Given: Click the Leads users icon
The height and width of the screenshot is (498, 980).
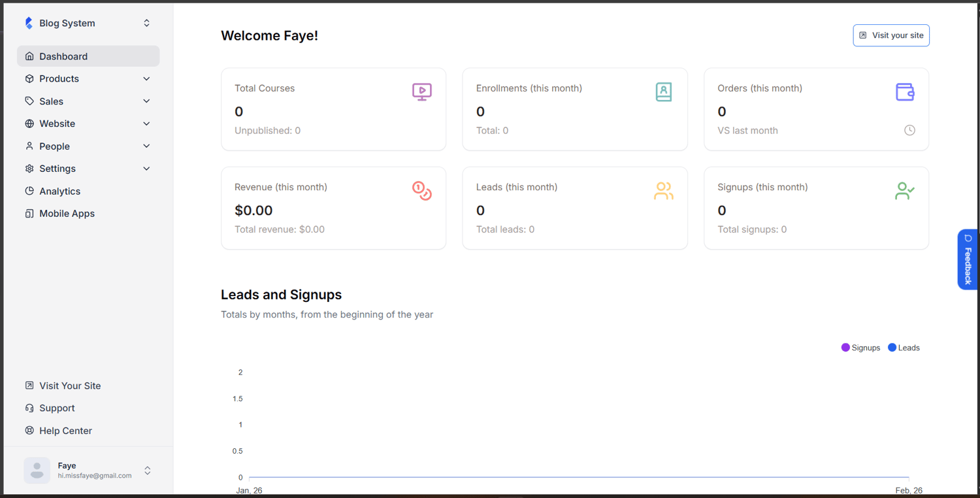Looking at the screenshot, I should click(x=664, y=191).
